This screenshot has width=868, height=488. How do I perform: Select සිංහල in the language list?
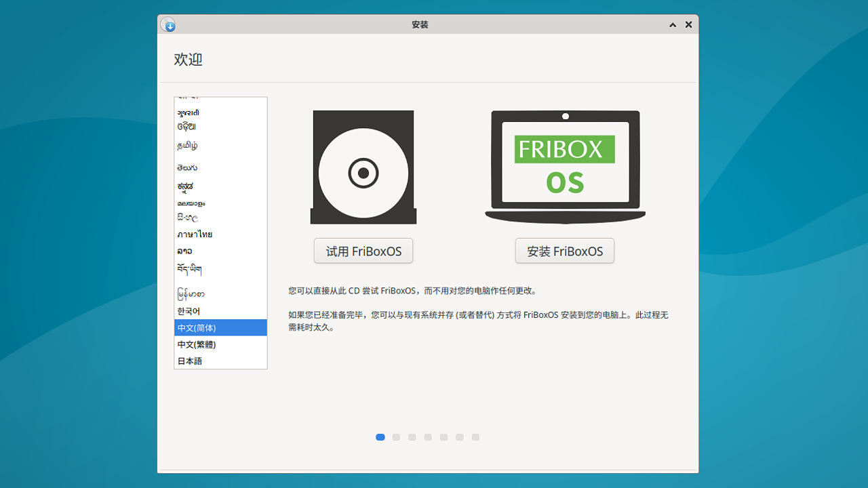point(220,218)
